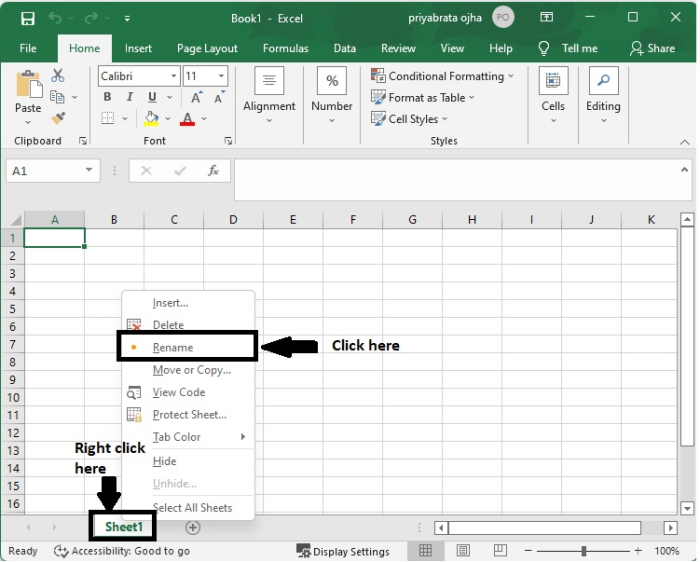
Task: Open the Font settings dialog launcher
Action: click(228, 141)
